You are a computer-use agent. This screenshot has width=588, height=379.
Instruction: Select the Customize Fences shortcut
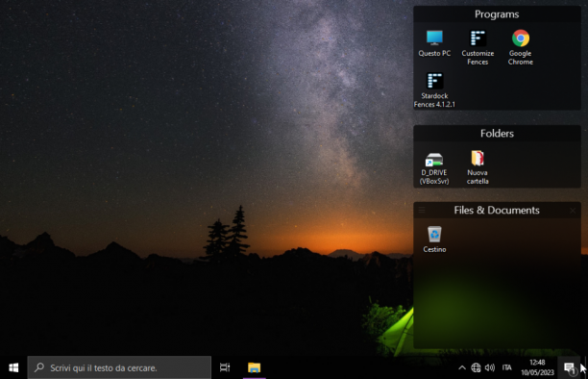pos(478,47)
